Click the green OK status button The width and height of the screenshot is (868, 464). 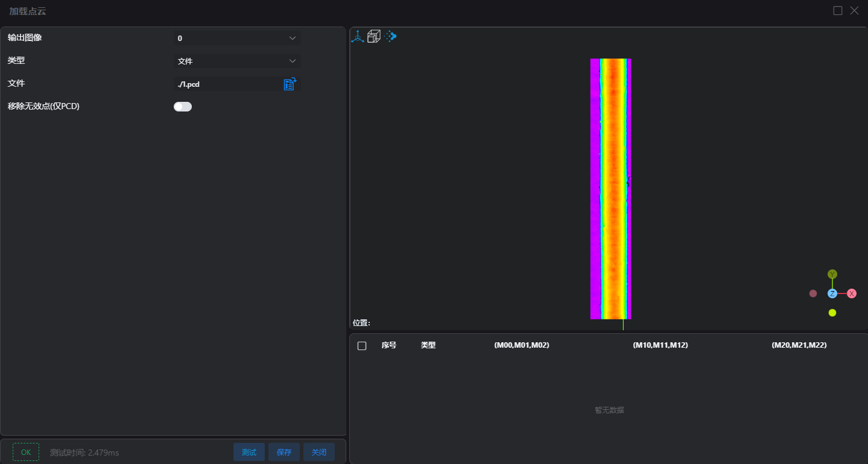tap(26, 452)
